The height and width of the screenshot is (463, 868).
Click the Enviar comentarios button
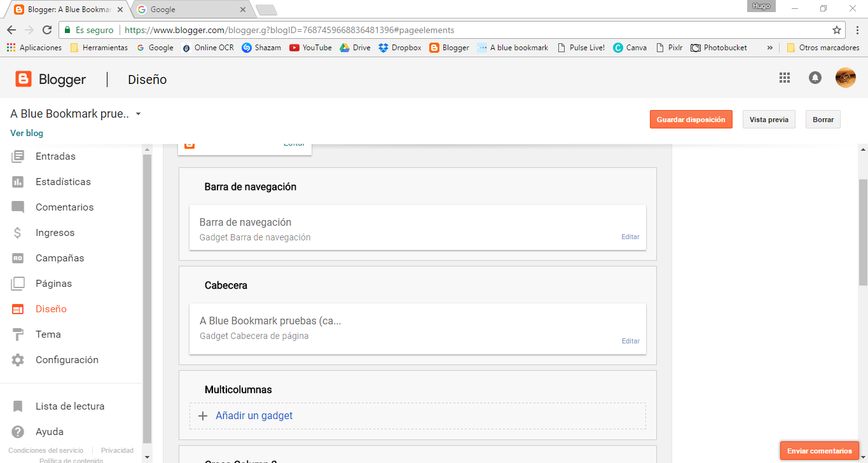(820, 451)
